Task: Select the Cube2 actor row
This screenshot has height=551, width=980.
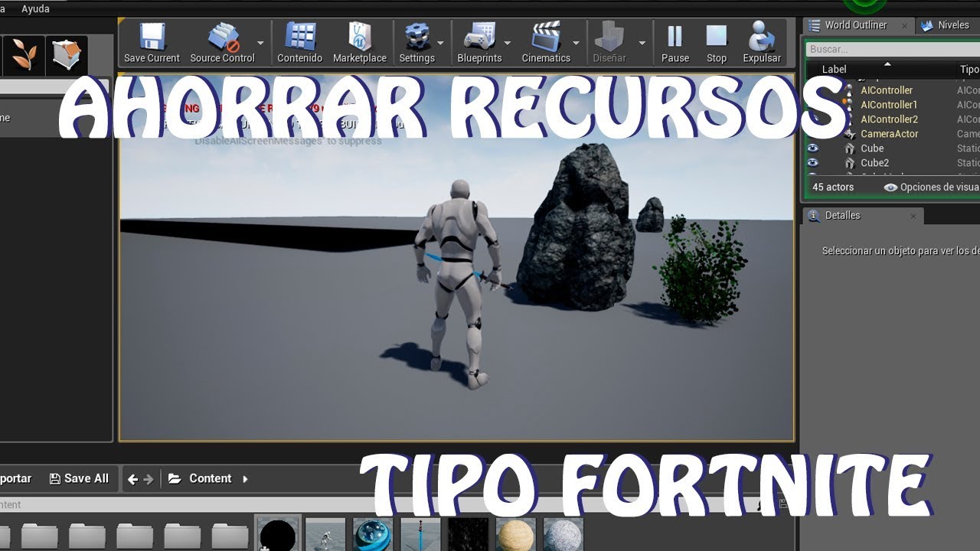Action: point(893,163)
